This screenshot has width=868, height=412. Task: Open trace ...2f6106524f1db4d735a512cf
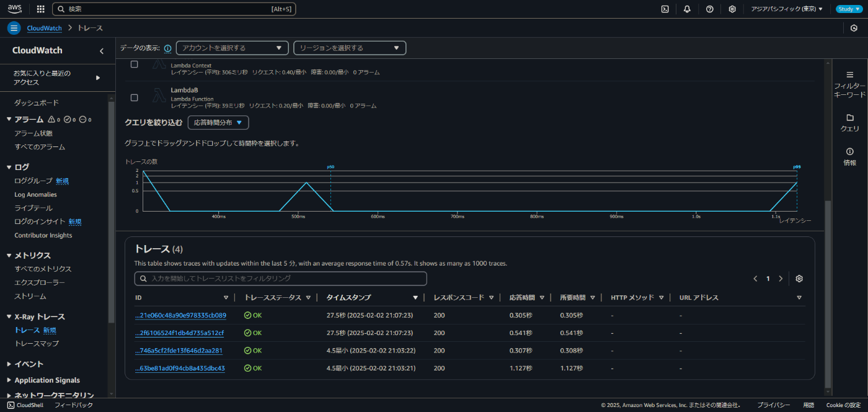point(179,333)
